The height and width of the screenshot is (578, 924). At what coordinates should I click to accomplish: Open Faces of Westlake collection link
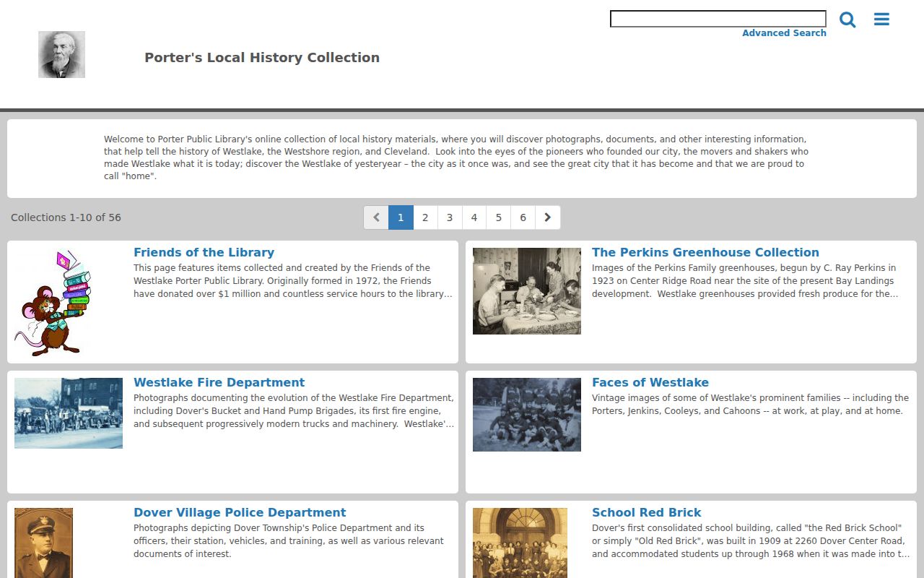point(650,382)
